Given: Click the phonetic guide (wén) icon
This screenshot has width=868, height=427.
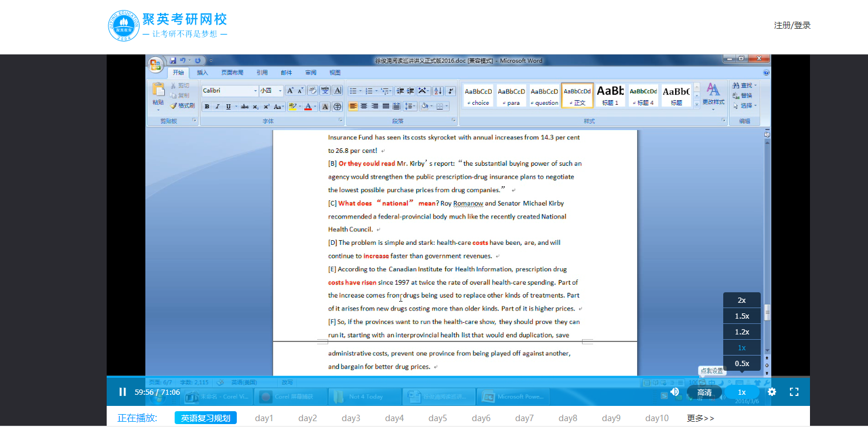Looking at the screenshot, I should tap(325, 91).
